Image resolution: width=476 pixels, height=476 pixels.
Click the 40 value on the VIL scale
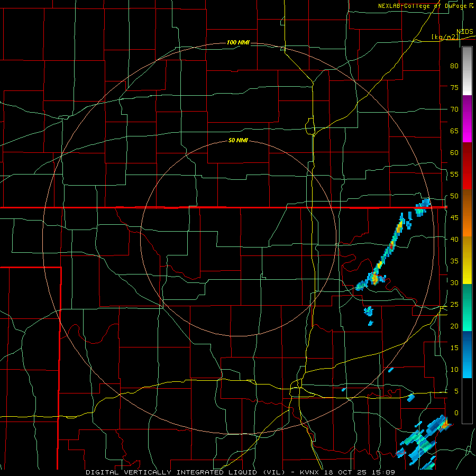click(x=454, y=239)
